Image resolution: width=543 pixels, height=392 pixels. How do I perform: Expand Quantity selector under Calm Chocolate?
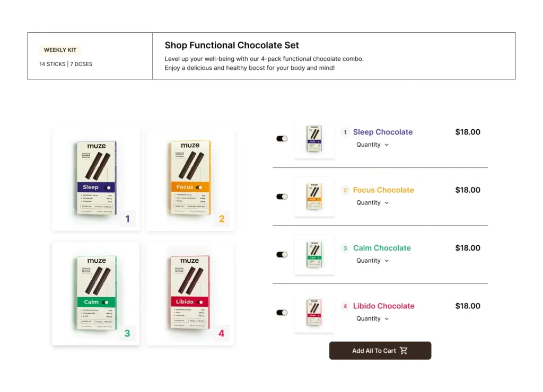point(372,261)
